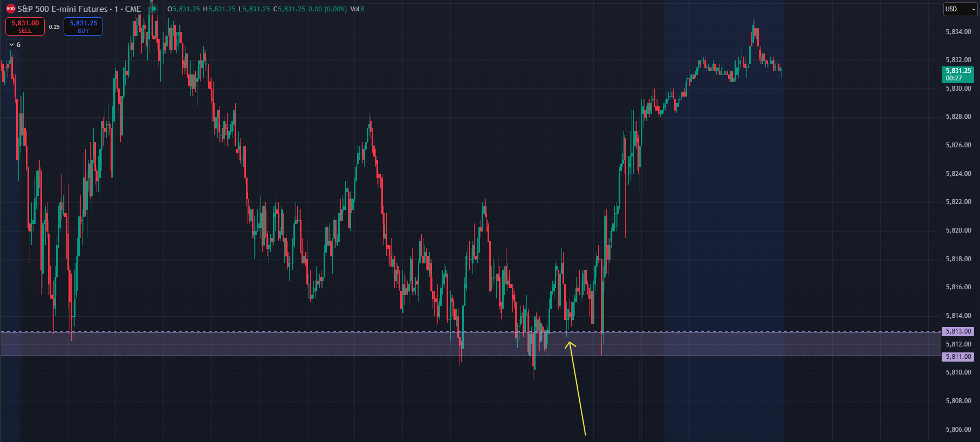Click the green market status dot
Image resolution: width=980 pixels, height=442 pixels.
(154, 9)
